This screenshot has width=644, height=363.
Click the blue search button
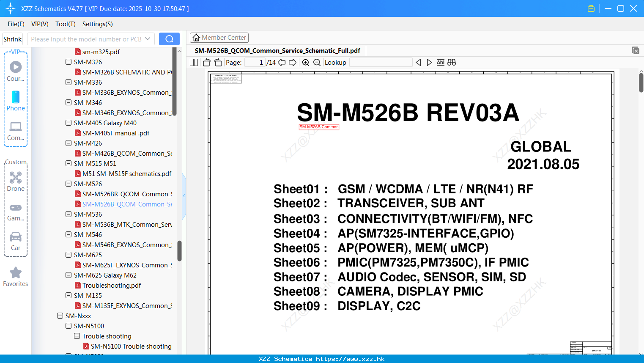pos(169,39)
